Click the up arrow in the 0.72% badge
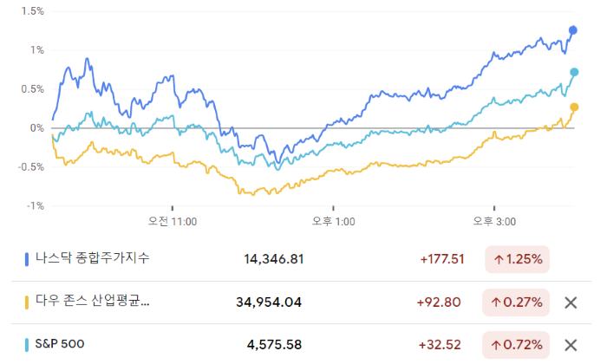Viewport: 607px width, 364px height. (x=500, y=344)
